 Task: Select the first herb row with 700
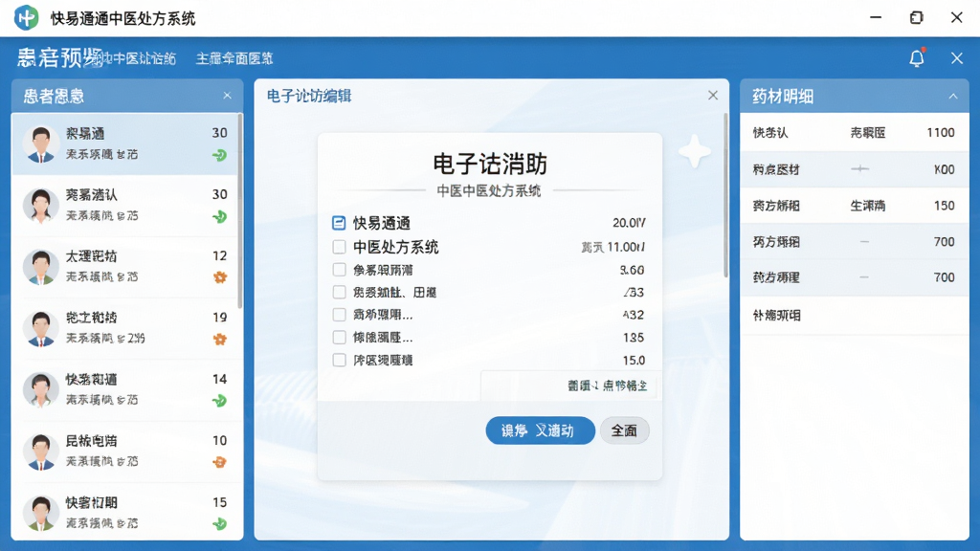click(854, 242)
